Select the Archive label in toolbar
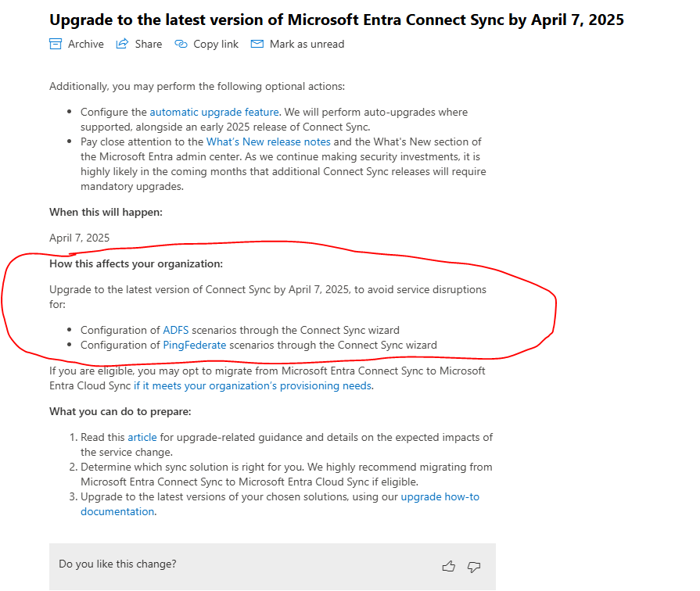The width and height of the screenshot is (700, 591). [x=85, y=45]
